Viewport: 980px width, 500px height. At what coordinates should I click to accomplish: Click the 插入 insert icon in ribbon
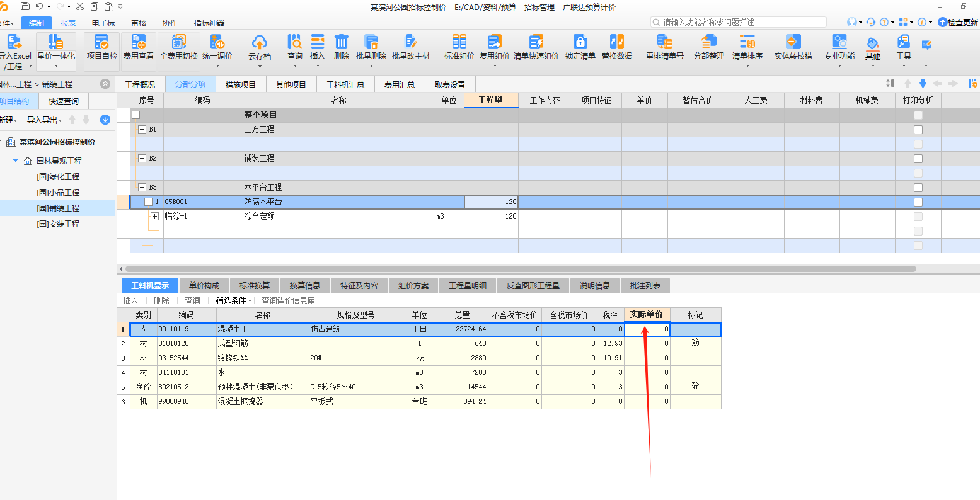(x=318, y=42)
